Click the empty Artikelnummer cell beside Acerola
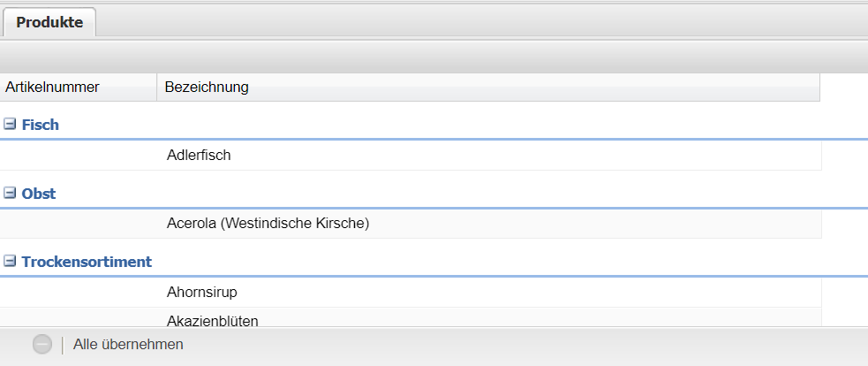The image size is (868, 366). coord(78,224)
